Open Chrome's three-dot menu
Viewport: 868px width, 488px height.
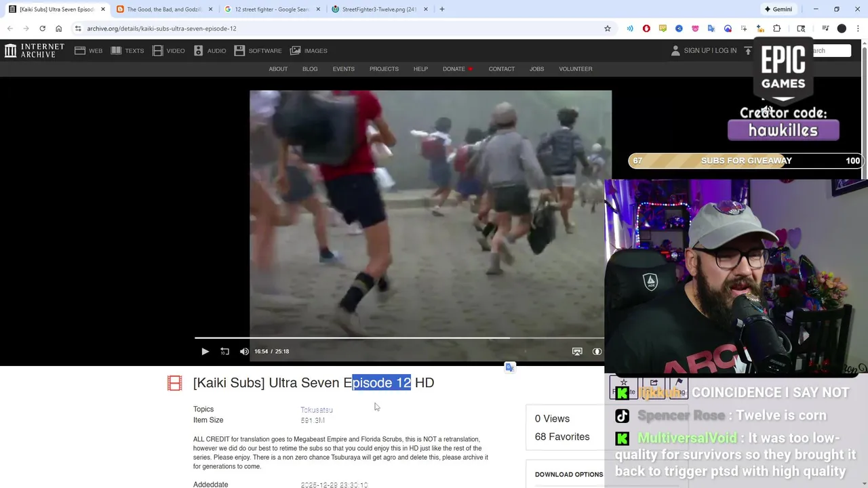tap(857, 28)
